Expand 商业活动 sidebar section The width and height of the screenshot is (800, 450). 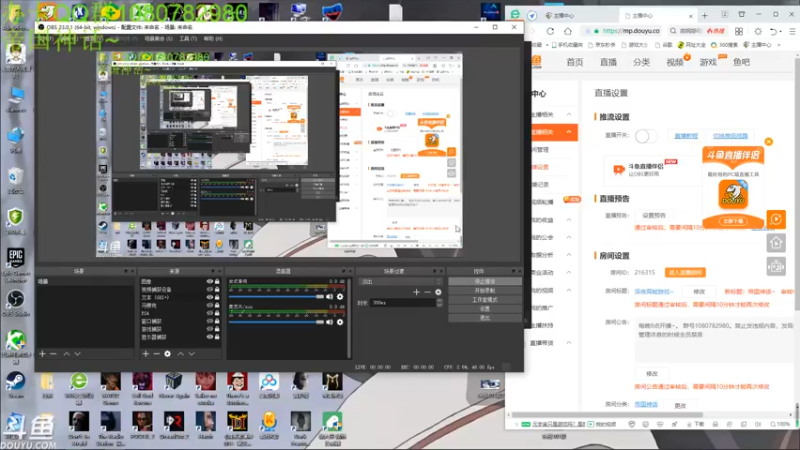pos(569,272)
